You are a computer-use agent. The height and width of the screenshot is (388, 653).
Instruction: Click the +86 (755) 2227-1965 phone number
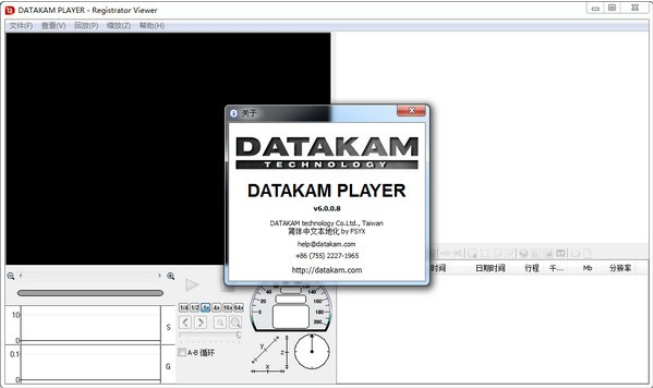coord(327,256)
